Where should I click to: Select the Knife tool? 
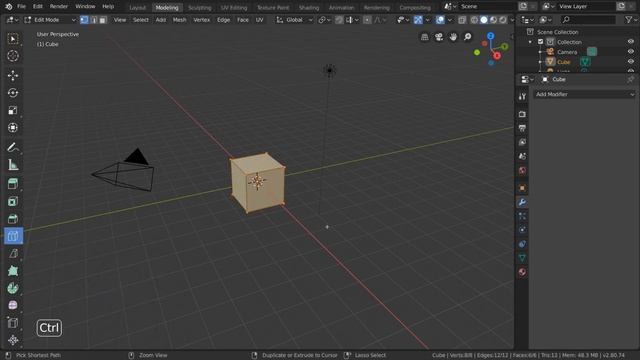13,253
